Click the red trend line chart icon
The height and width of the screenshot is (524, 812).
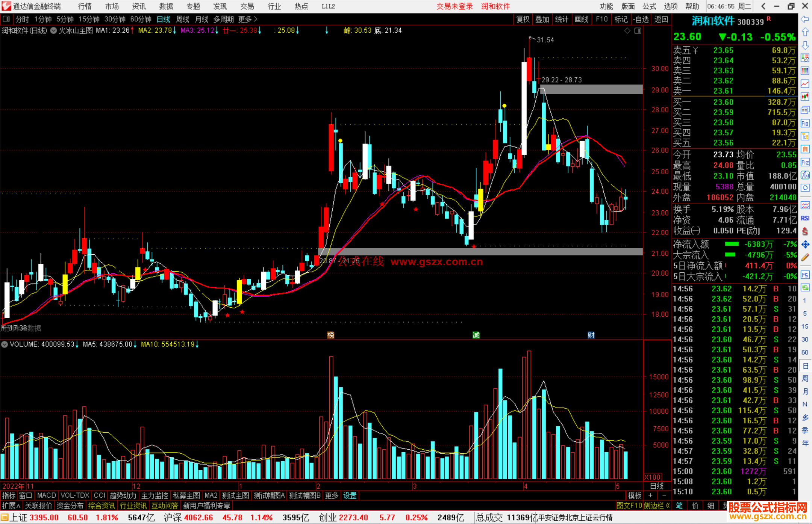tap(805, 84)
